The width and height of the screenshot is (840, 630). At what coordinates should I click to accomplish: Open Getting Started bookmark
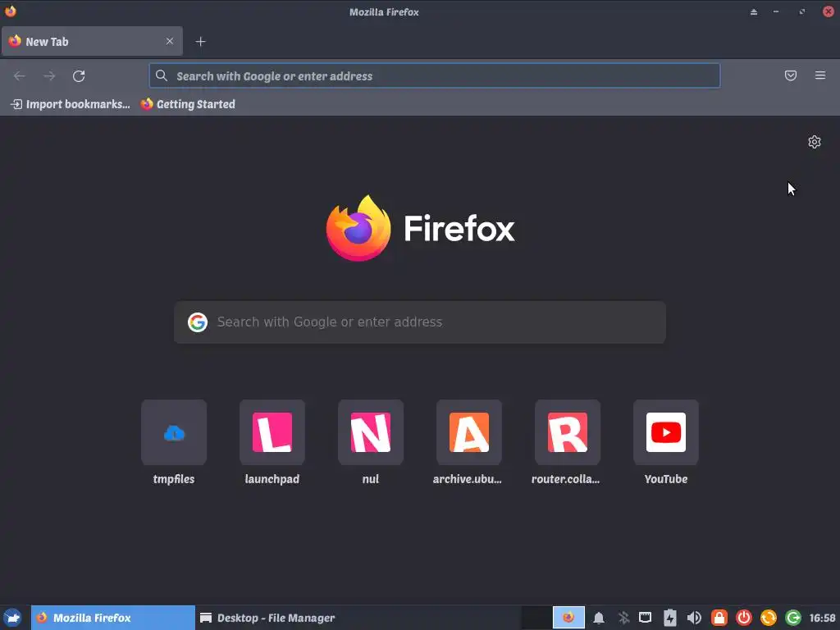188,104
